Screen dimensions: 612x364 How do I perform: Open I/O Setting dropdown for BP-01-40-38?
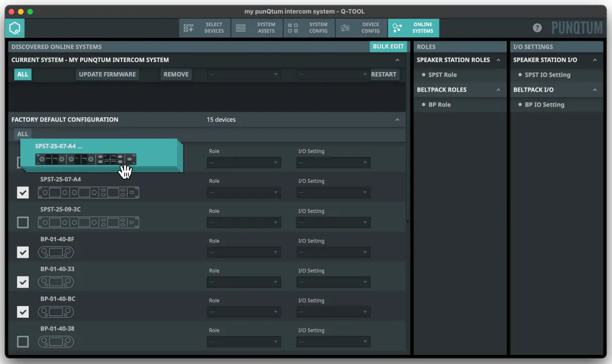pyautogui.click(x=333, y=342)
